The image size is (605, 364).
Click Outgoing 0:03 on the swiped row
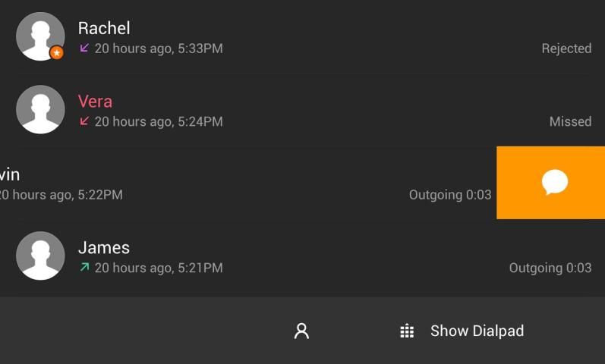[450, 195]
